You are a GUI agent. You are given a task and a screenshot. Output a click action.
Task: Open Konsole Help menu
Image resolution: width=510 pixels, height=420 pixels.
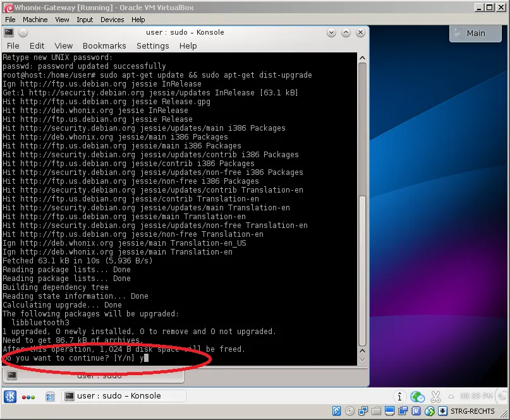point(188,46)
